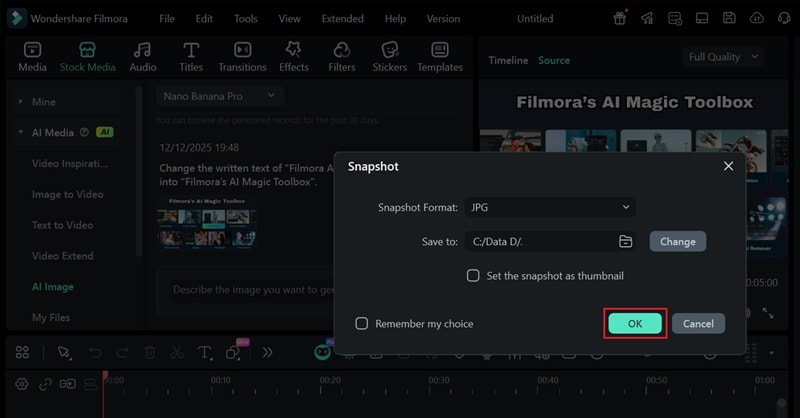Click the paper plane share icon
800x418 pixels.
(647, 18)
